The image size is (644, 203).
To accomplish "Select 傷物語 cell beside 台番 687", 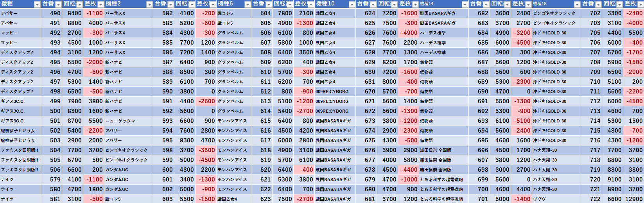I will click(444, 62).
